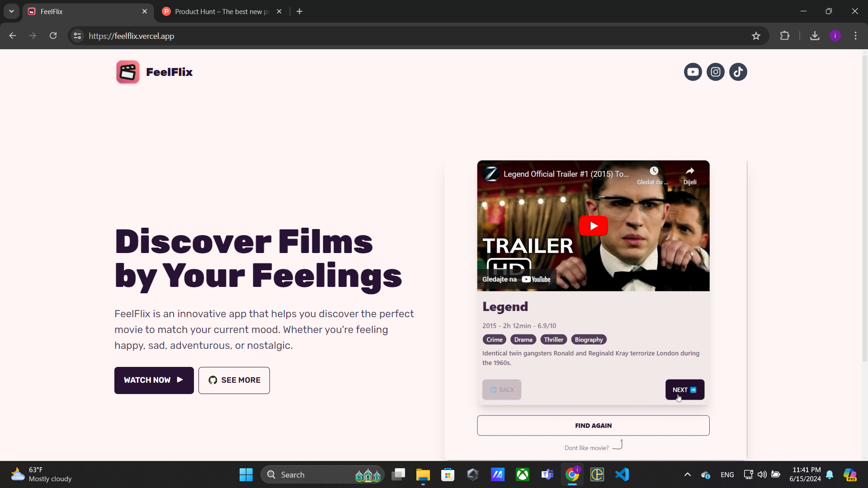
Task: Click the taskbar Search box
Action: [x=322, y=474]
